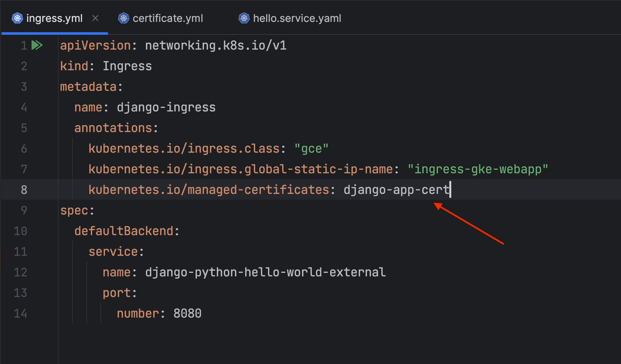Click line number 14 in gutter
This screenshot has height=364, width=621.
coord(21,313)
